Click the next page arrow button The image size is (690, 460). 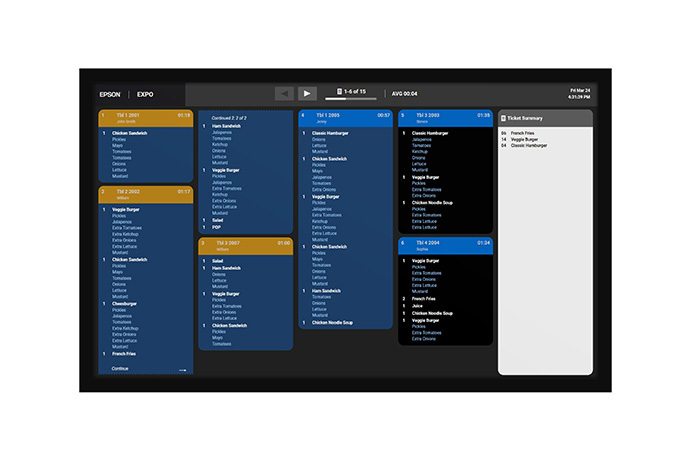point(308,93)
